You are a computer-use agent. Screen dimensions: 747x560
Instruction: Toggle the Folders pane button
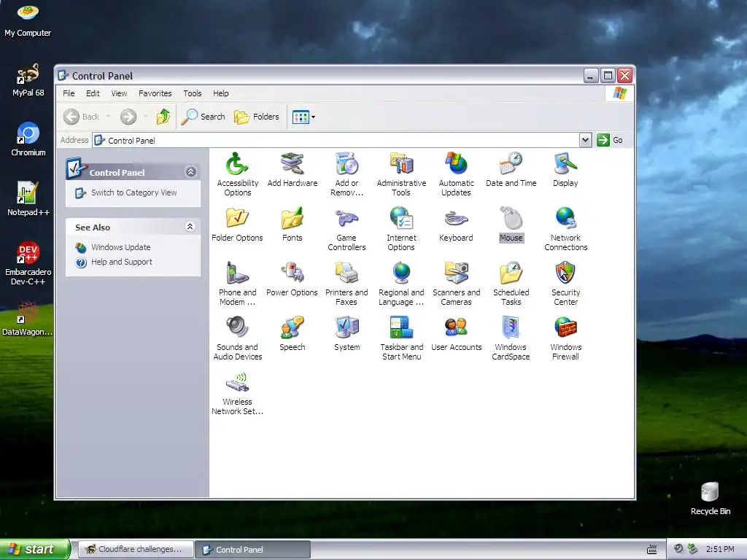click(257, 117)
